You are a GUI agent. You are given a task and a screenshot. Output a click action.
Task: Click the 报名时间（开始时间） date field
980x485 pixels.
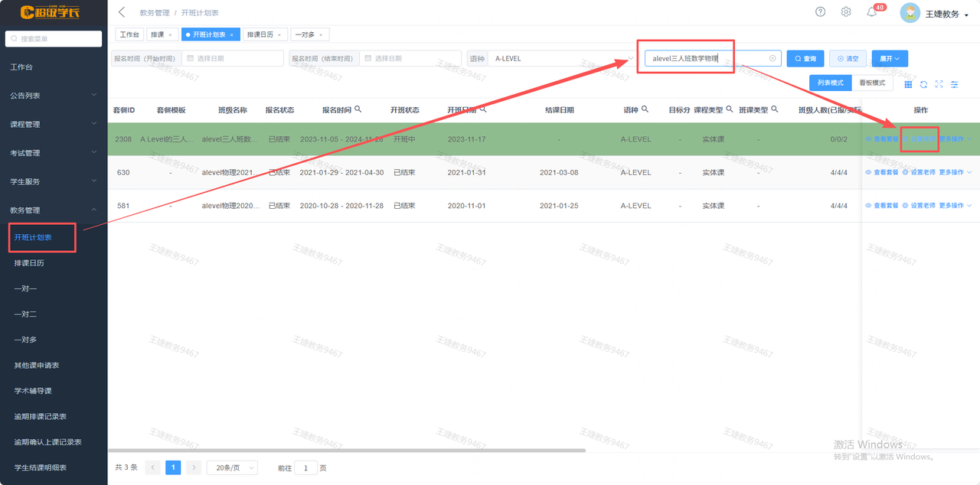(233, 58)
